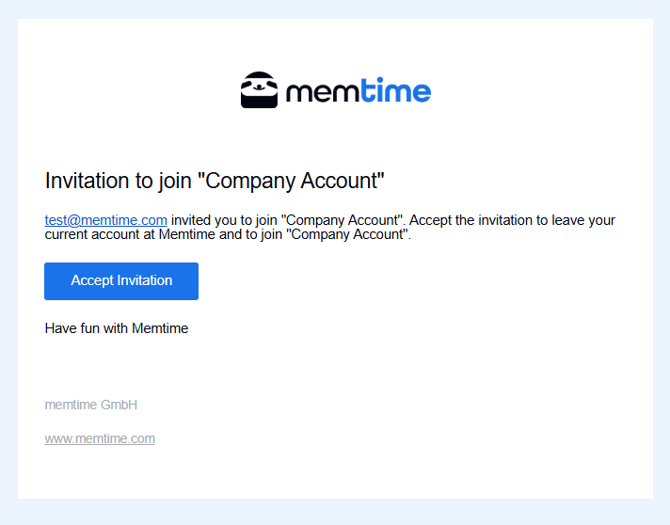Click the "Have fun with Memtime" text

pos(117,328)
